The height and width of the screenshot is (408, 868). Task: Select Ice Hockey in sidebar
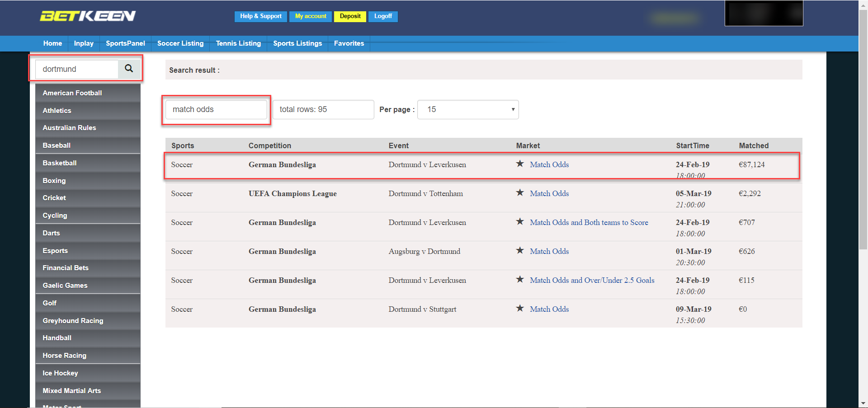[x=88, y=373]
